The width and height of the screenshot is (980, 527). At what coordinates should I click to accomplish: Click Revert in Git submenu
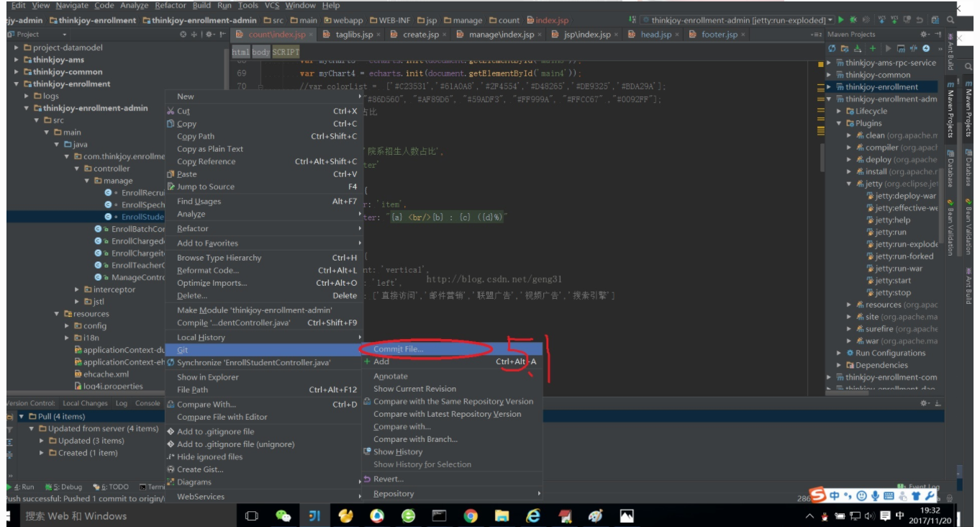point(452,479)
